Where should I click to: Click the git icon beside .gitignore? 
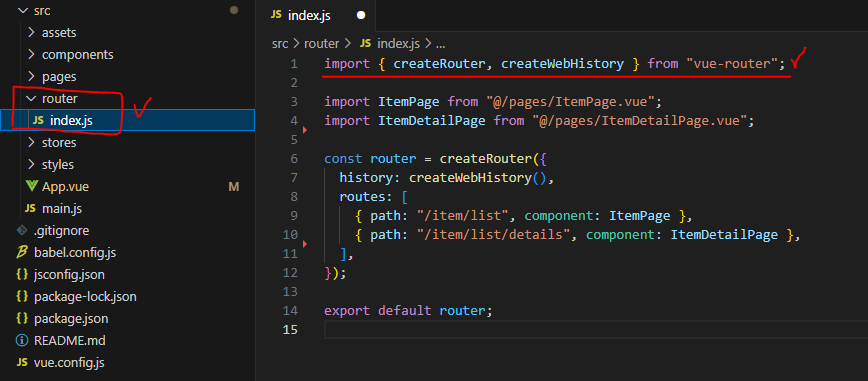[22, 230]
